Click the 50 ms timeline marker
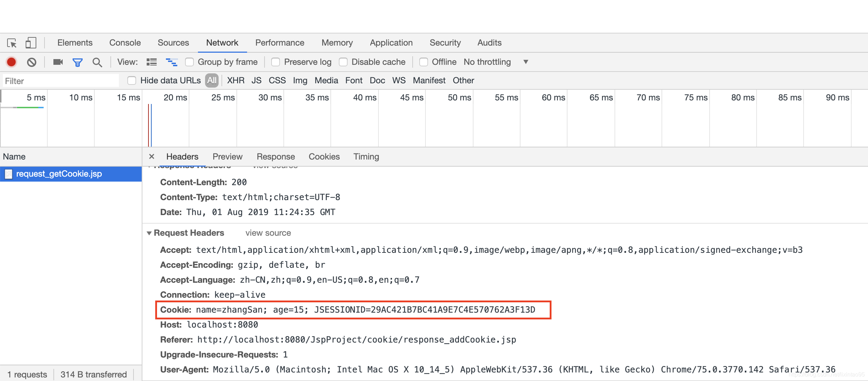The height and width of the screenshot is (381, 868). point(459,98)
